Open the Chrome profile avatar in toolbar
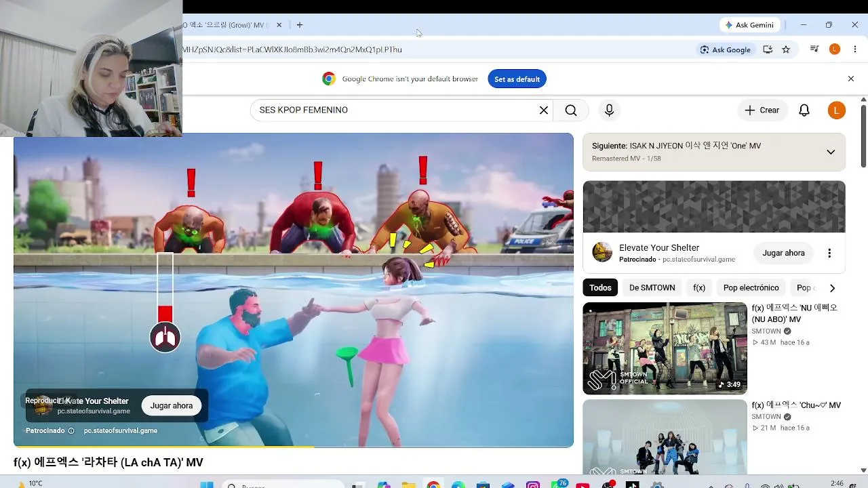Image resolution: width=868 pixels, height=488 pixels. pyautogui.click(x=835, y=49)
